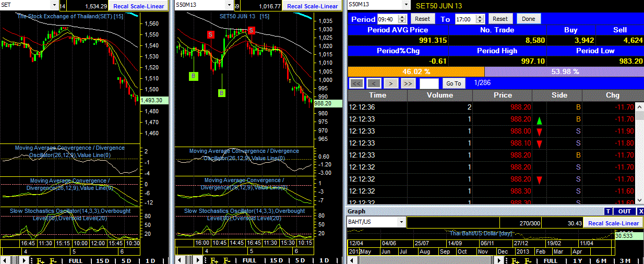Click the previous page < button
This screenshot has height=264, width=644.
coord(374,83)
